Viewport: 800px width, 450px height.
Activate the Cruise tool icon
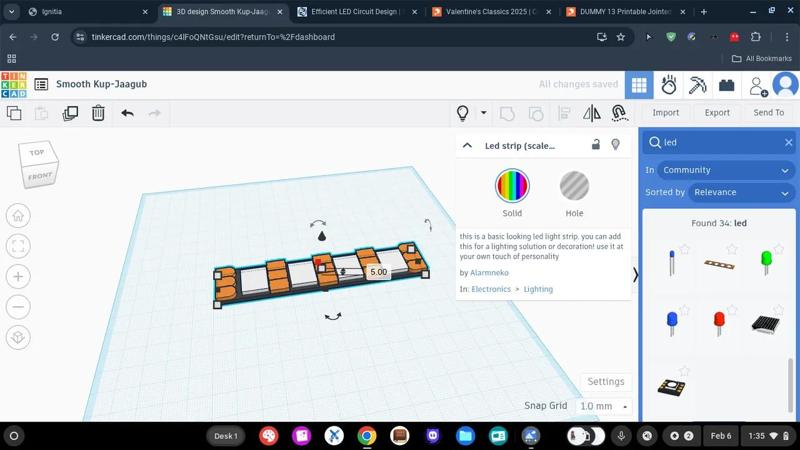click(619, 113)
